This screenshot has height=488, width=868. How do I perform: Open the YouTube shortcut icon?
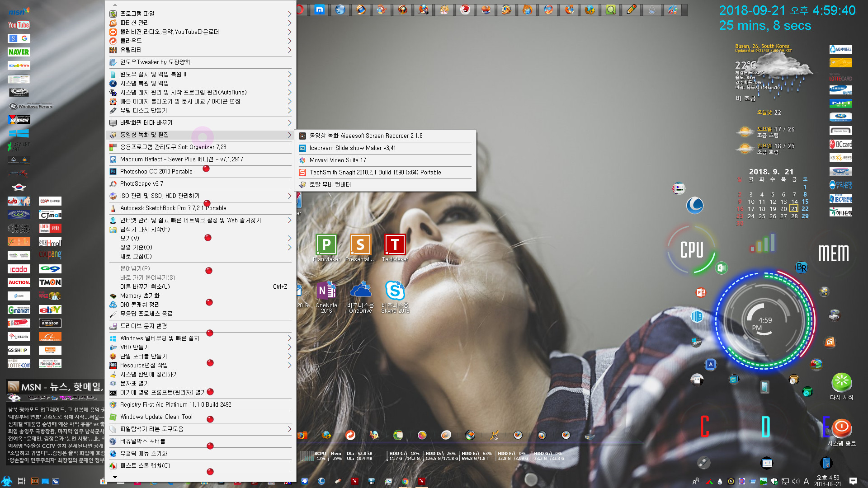[19, 25]
